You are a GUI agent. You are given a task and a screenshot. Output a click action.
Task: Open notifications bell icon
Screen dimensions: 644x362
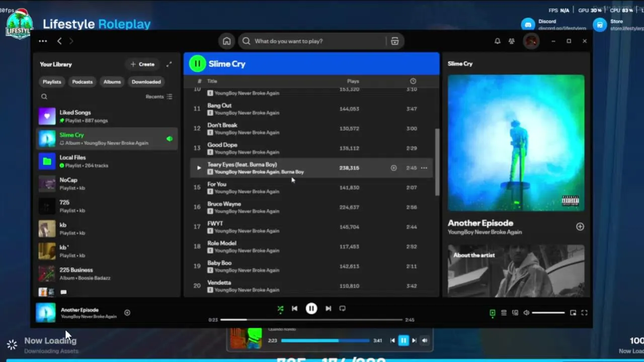click(x=498, y=41)
